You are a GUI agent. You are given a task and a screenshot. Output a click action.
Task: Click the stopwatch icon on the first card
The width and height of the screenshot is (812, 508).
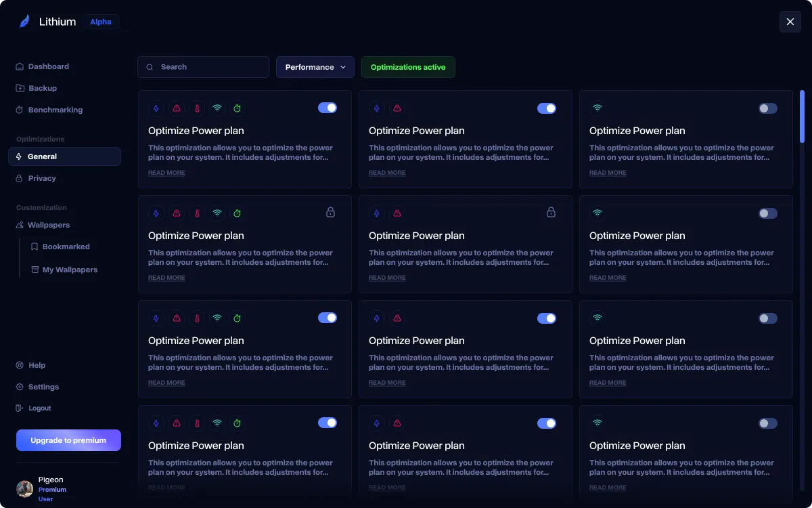[x=238, y=108]
